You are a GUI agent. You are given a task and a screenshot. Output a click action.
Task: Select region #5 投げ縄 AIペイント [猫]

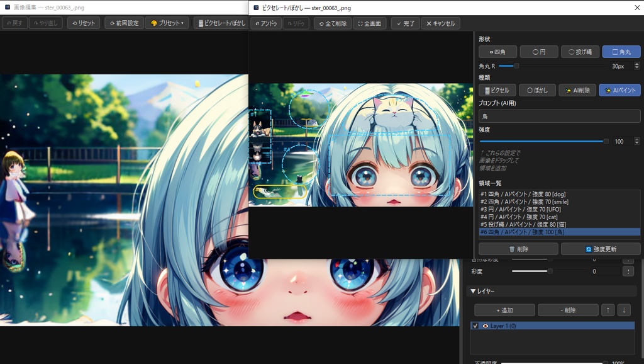(559, 225)
